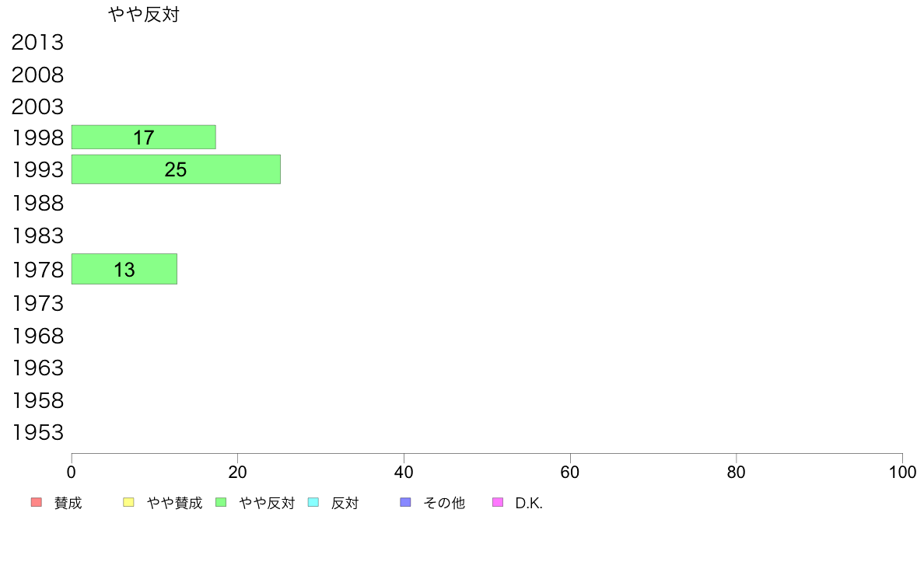The width and height of the screenshot is (924, 572).
Task: Click the 反対 legend text
Action: (x=345, y=503)
